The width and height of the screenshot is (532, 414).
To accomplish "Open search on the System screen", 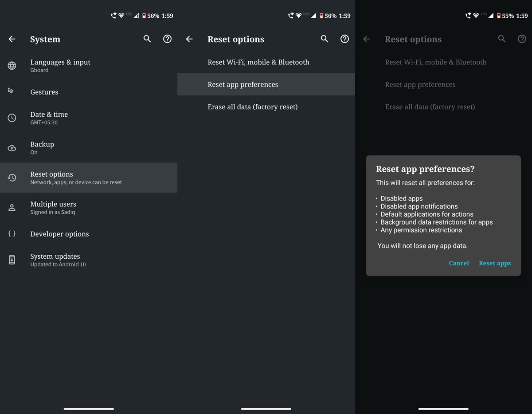I will click(x=147, y=39).
